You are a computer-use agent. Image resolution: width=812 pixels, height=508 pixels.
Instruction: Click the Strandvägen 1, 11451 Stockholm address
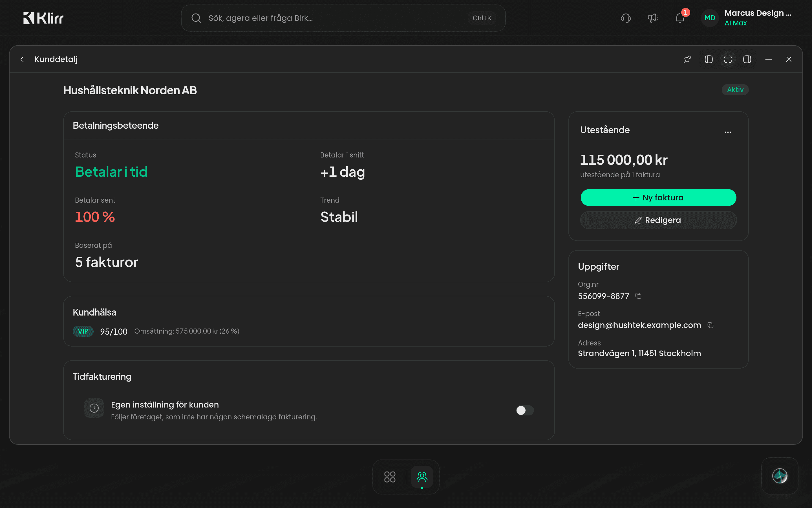pyautogui.click(x=639, y=353)
